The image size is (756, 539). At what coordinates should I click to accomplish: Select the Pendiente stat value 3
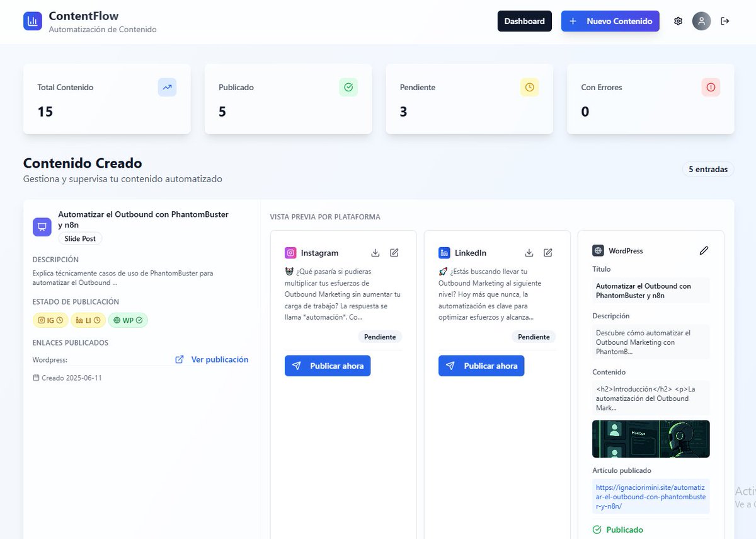404,112
